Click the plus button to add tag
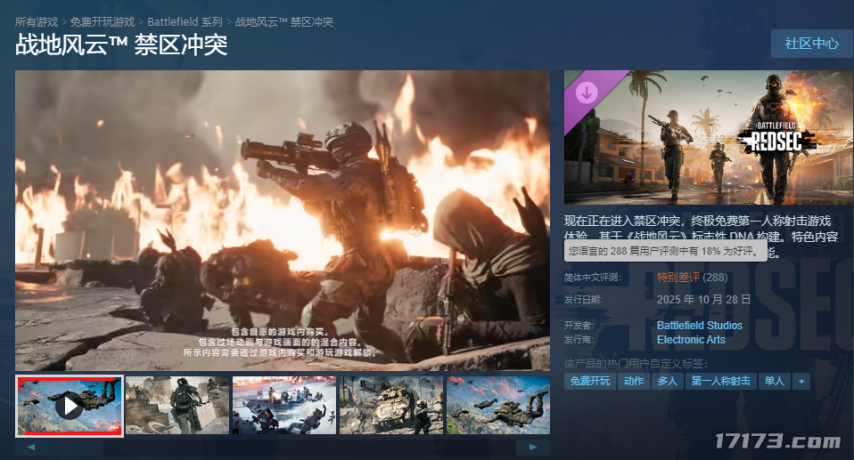The width and height of the screenshot is (854, 460). click(800, 381)
